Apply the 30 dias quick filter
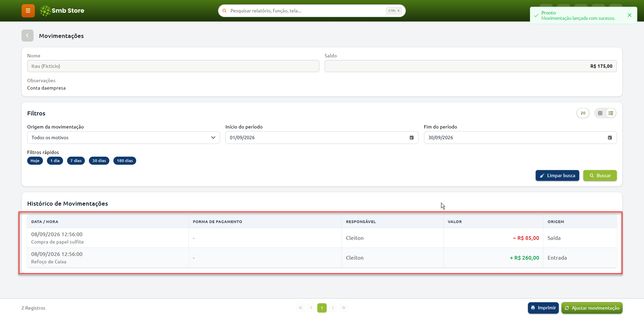The width and height of the screenshot is (644, 317). tap(99, 161)
